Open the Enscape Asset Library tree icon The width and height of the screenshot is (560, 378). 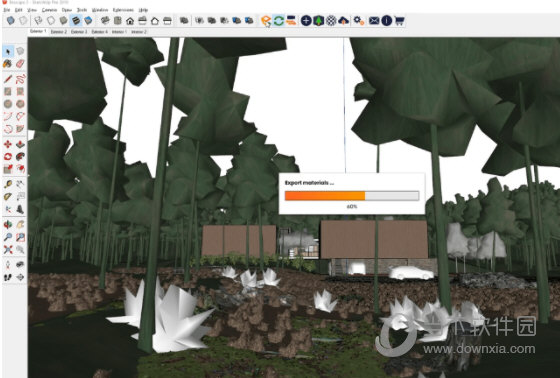point(319,21)
